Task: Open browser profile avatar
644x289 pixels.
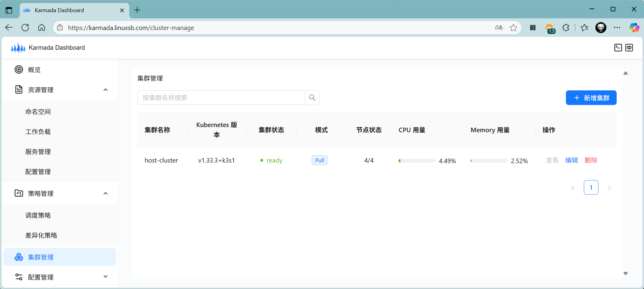Action: pyautogui.click(x=601, y=28)
